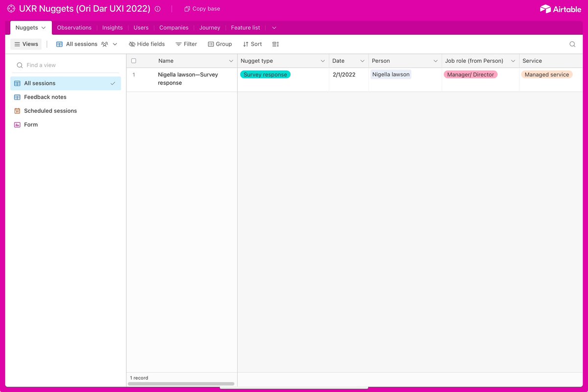The width and height of the screenshot is (588, 392).
Task: Expand the more tables chevron
Action: [274, 28]
